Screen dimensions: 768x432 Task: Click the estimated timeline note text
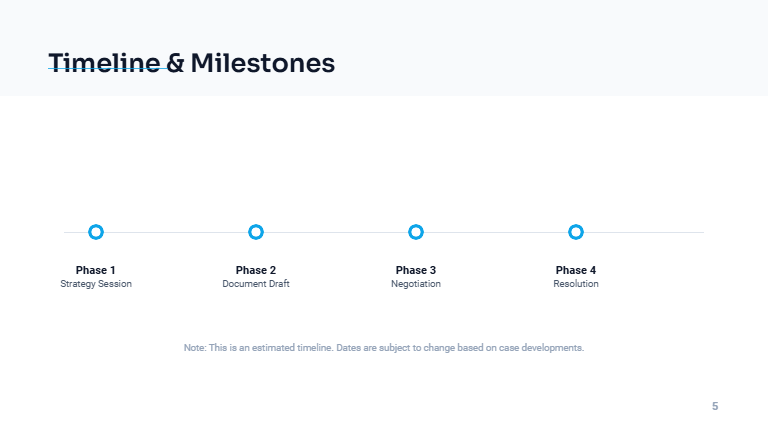(x=384, y=348)
